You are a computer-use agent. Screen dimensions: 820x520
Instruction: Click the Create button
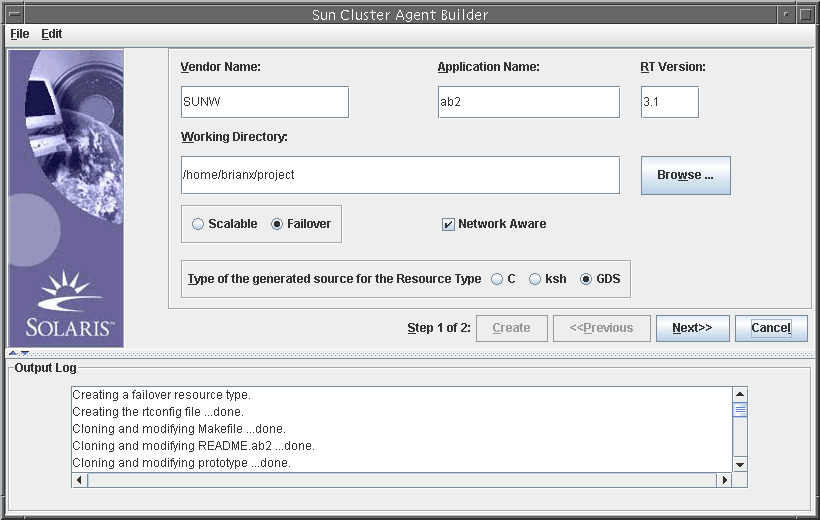coord(511,328)
